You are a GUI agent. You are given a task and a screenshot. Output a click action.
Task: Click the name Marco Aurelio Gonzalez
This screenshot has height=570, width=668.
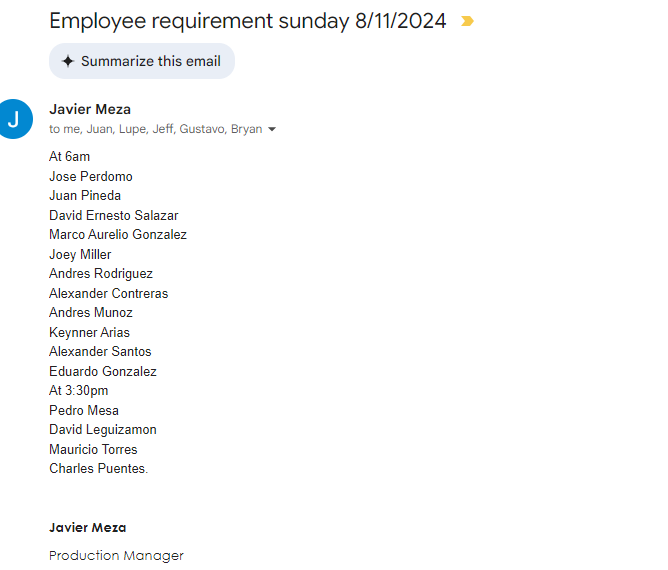click(118, 235)
